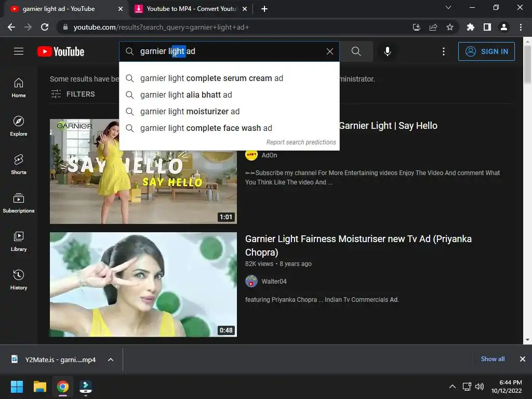
Task: Open Chrome profile icon
Action: pyautogui.click(x=504, y=27)
